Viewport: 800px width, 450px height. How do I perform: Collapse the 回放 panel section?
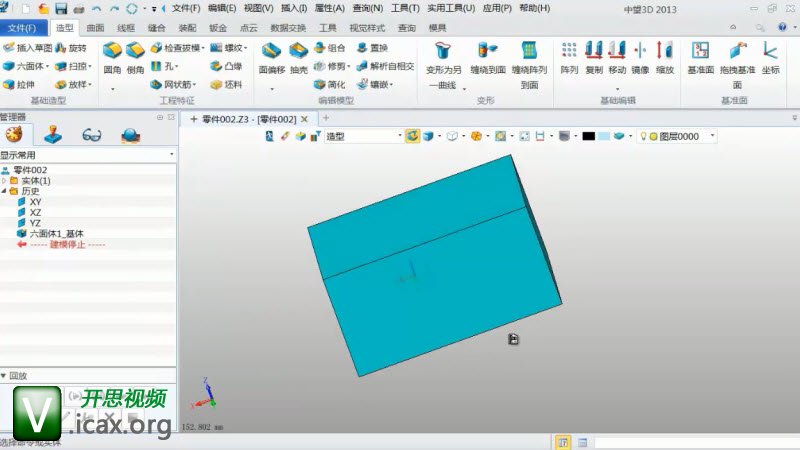pyautogui.click(x=4, y=376)
